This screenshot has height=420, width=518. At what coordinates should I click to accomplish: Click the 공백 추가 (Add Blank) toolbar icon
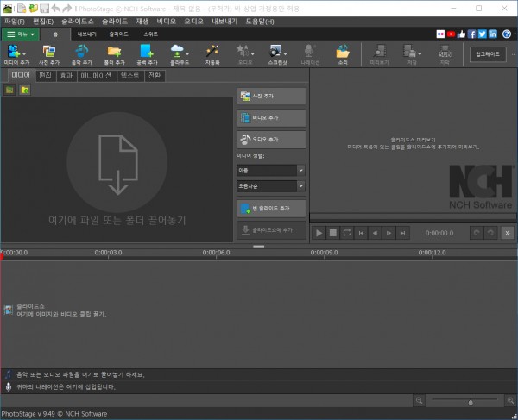(x=147, y=54)
